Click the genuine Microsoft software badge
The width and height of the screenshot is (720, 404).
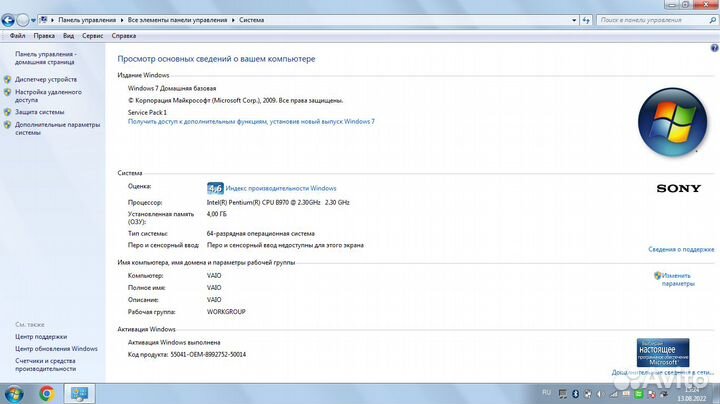(x=663, y=353)
